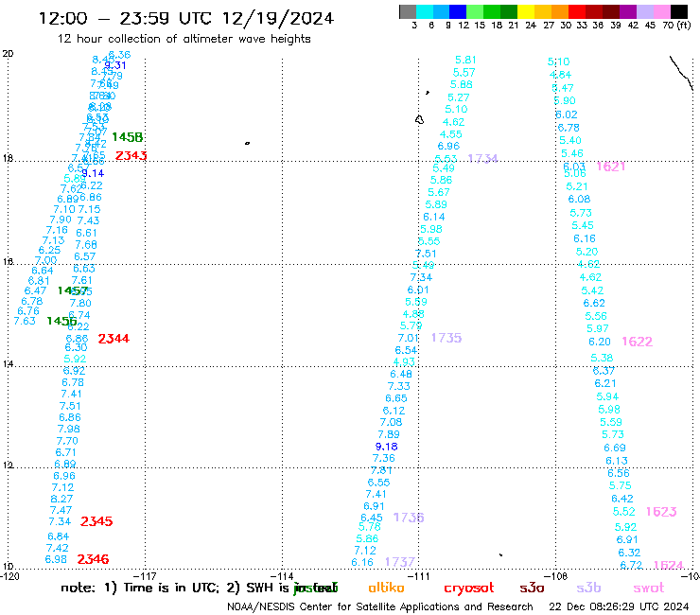Click the -117 longitude axis label
This screenshot has width=700, height=615.
(x=147, y=576)
